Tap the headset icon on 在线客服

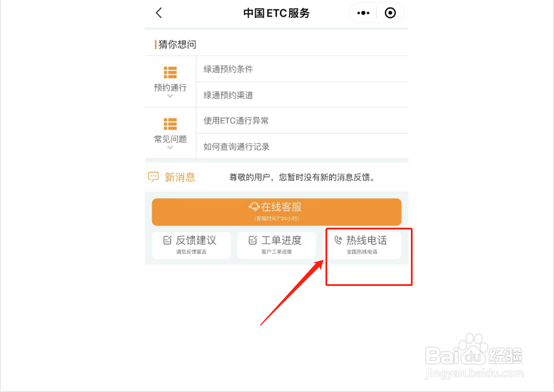coord(254,207)
